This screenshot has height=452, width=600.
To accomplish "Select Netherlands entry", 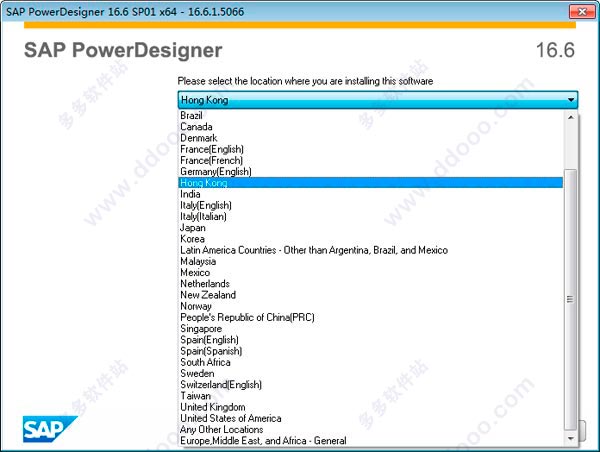I will [371, 284].
